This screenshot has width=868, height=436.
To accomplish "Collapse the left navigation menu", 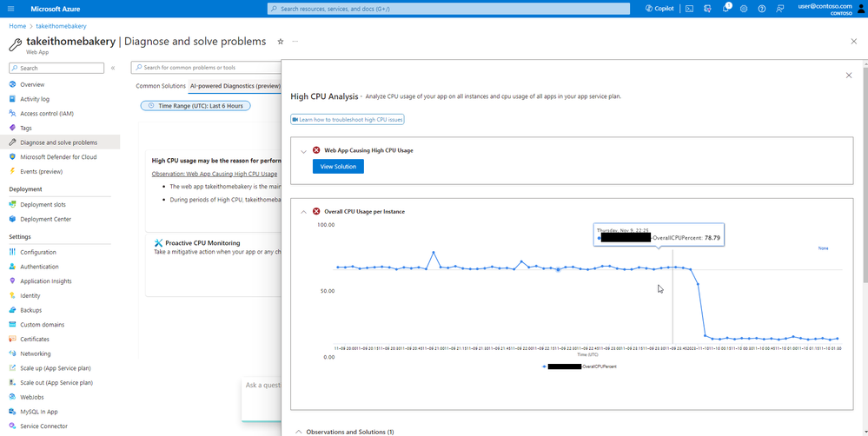I will pos(112,68).
